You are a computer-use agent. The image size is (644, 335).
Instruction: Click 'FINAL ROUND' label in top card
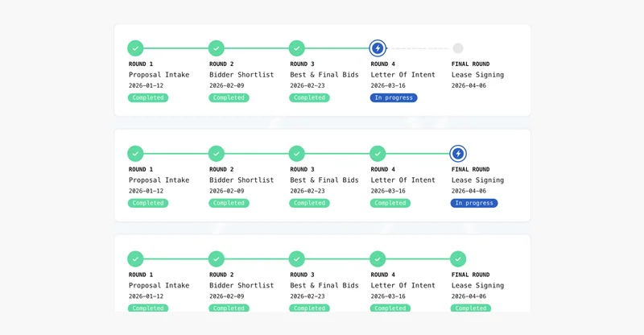(x=471, y=64)
